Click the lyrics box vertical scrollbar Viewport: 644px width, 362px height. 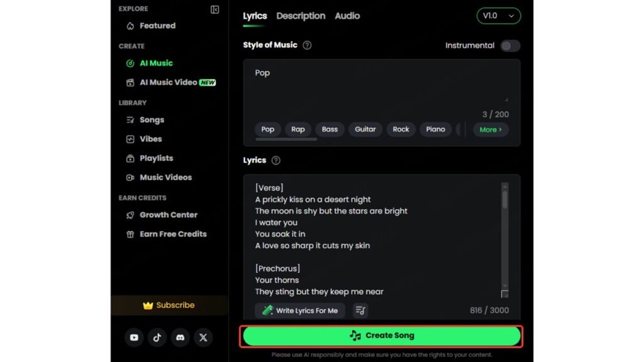(x=504, y=200)
